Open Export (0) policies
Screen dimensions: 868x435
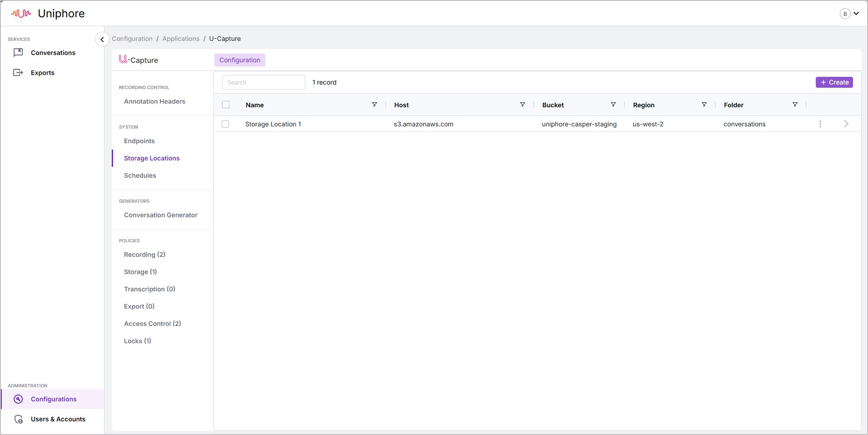(x=139, y=306)
